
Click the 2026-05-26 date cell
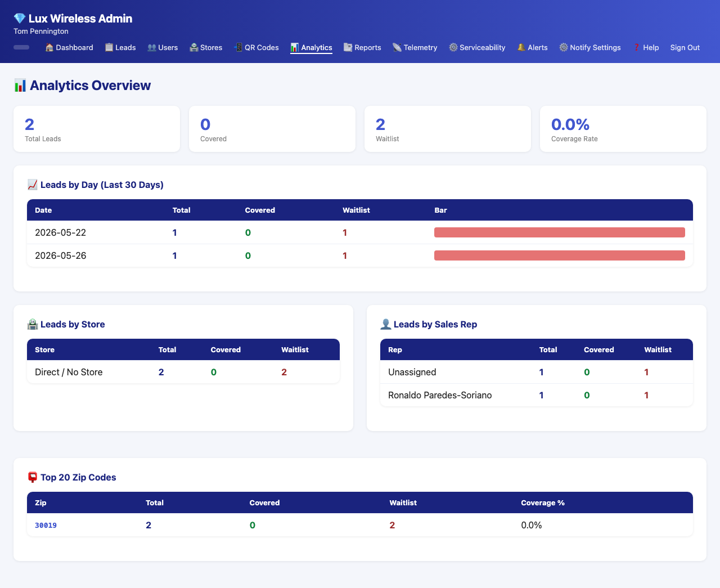[60, 255]
